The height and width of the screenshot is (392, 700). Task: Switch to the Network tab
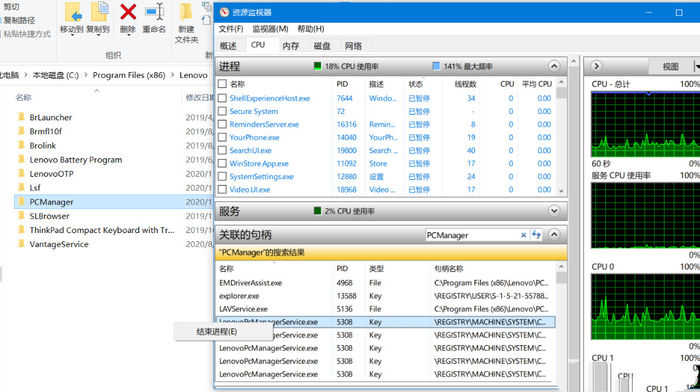pyautogui.click(x=353, y=46)
